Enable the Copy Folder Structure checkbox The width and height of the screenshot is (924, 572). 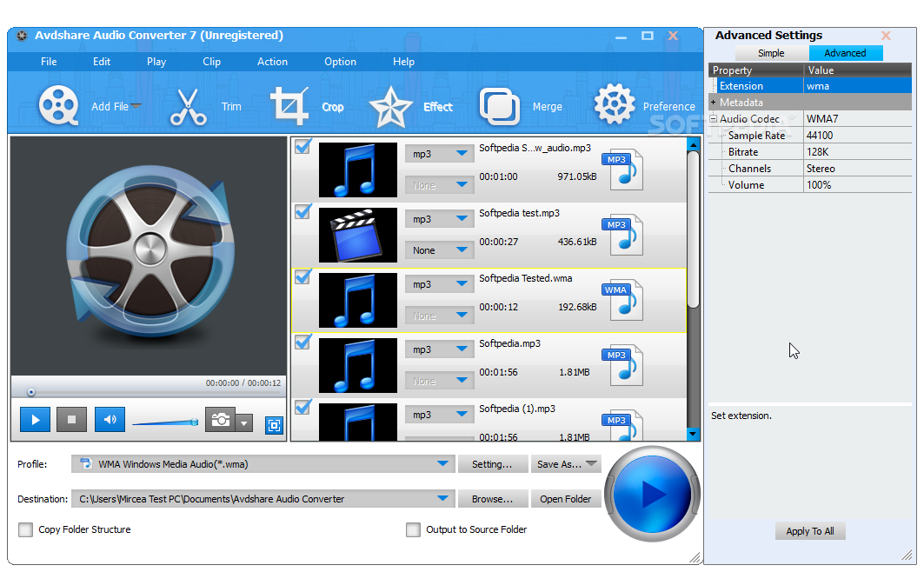point(25,529)
